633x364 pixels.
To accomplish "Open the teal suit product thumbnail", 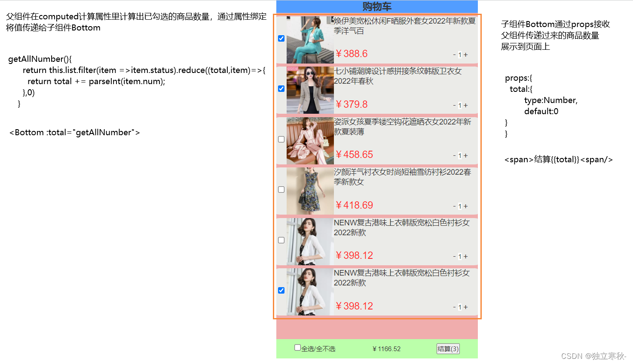I will pyautogui.click(x=310, y=40).
